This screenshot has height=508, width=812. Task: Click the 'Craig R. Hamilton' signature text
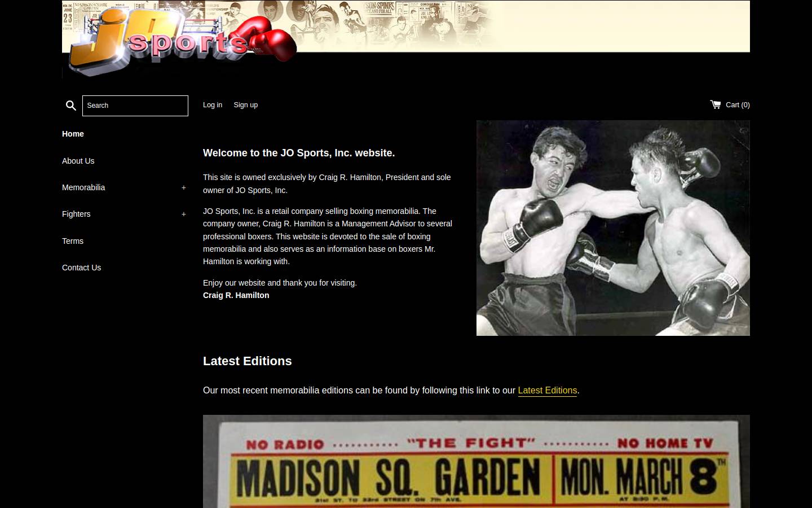click(236, 295)
